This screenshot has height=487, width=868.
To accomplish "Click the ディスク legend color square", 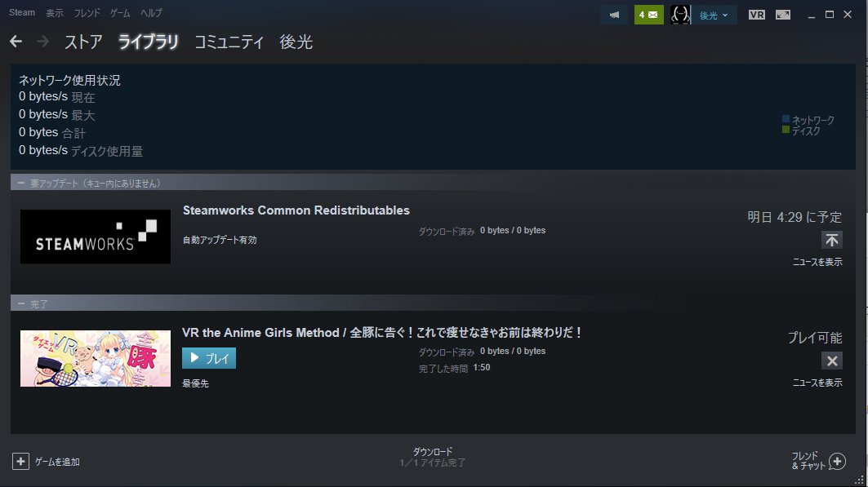I will [786, 130].
